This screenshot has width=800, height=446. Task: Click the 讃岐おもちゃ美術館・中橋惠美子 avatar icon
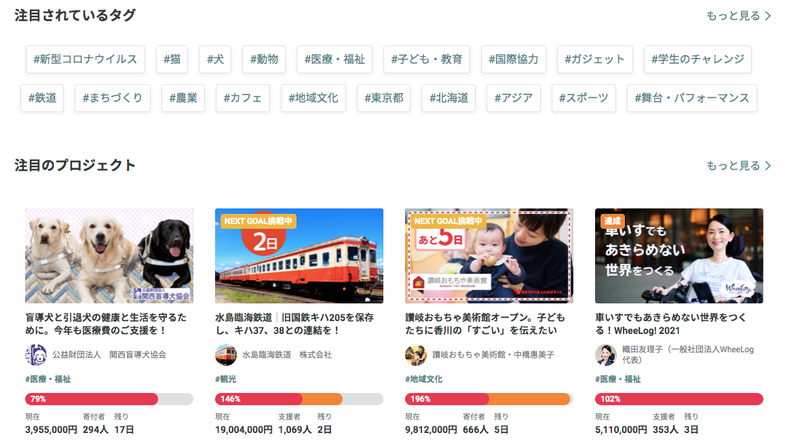click(416, 355)
